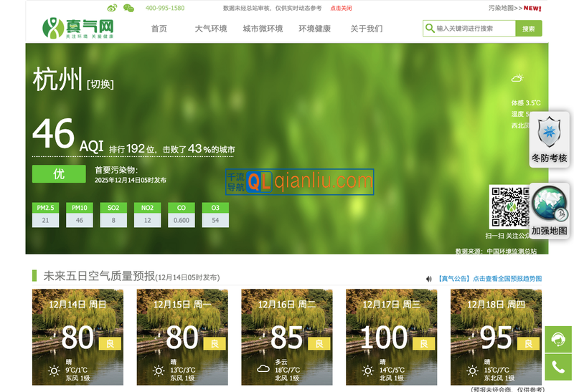This screenshot has height=392, width=574.
Task: Open the 冬防考核 shield widget
Action: [549, 140]
